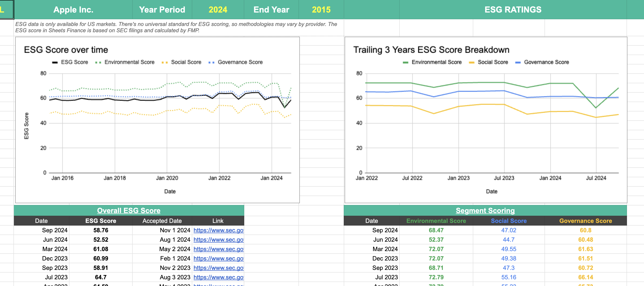Click the ESG Score legend entry
This screenshot has width=644, height=286.
click(70, 62)
